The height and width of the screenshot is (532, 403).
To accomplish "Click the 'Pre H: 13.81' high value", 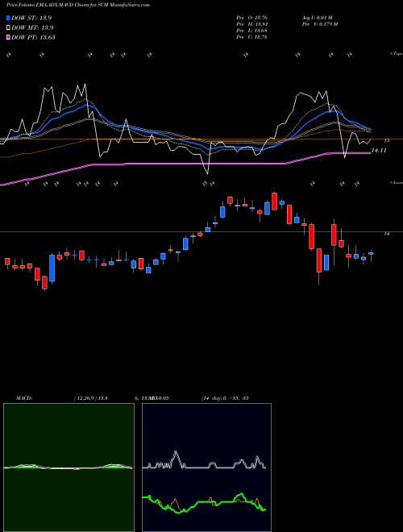I will click(x=252, y=23).
